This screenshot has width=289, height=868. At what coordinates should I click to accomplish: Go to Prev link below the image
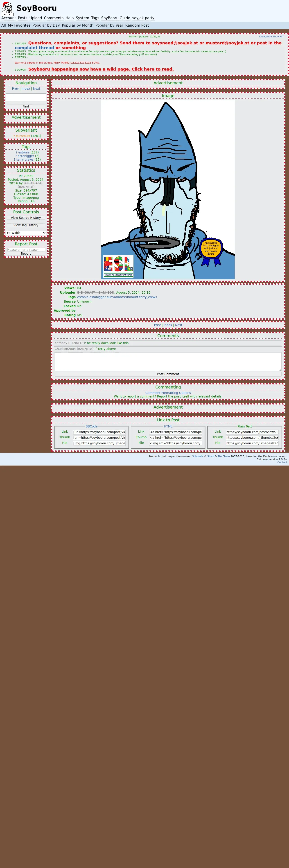click(x=157, y=325)
